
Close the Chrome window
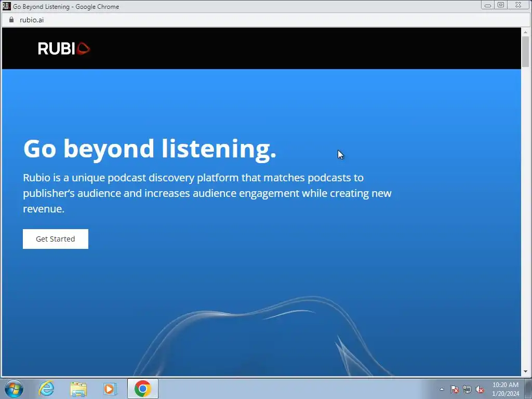tap(518, 5)
